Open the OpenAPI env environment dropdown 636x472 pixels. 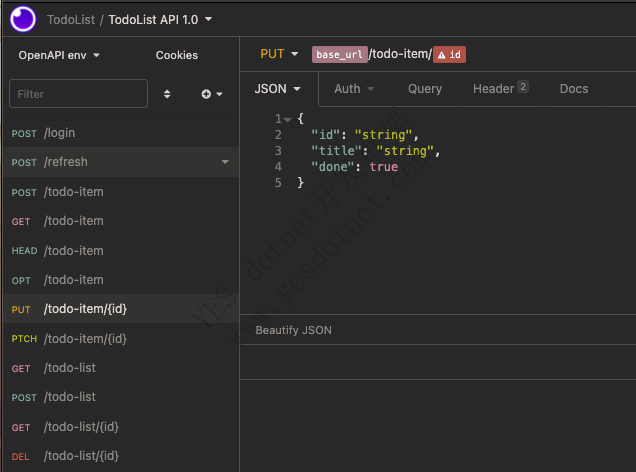pos(59,55)
